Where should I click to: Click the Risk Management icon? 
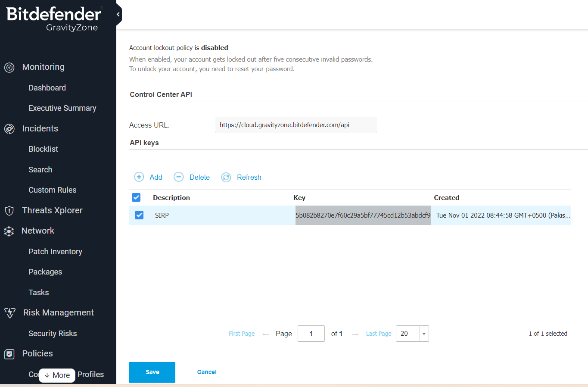10,313
